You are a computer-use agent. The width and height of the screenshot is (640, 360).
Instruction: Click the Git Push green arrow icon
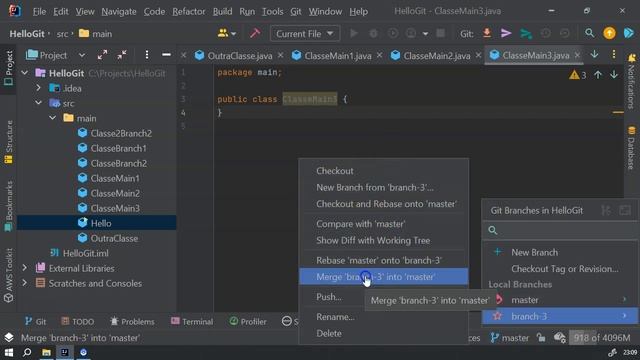tap(526, 33)
